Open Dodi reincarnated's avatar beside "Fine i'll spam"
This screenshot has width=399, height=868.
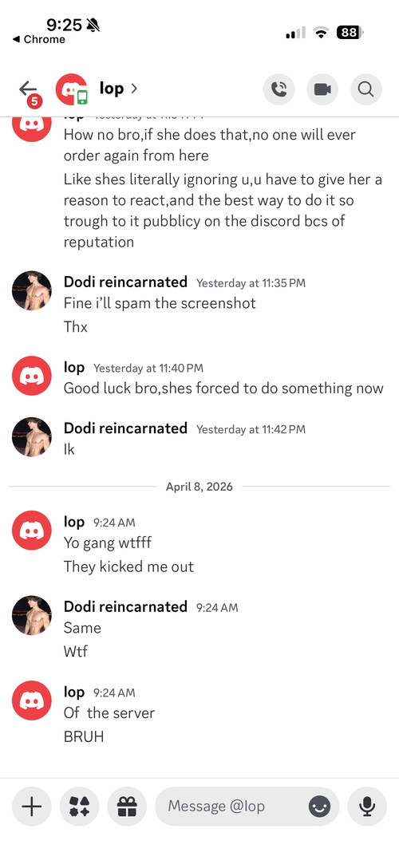coord(32,290)
